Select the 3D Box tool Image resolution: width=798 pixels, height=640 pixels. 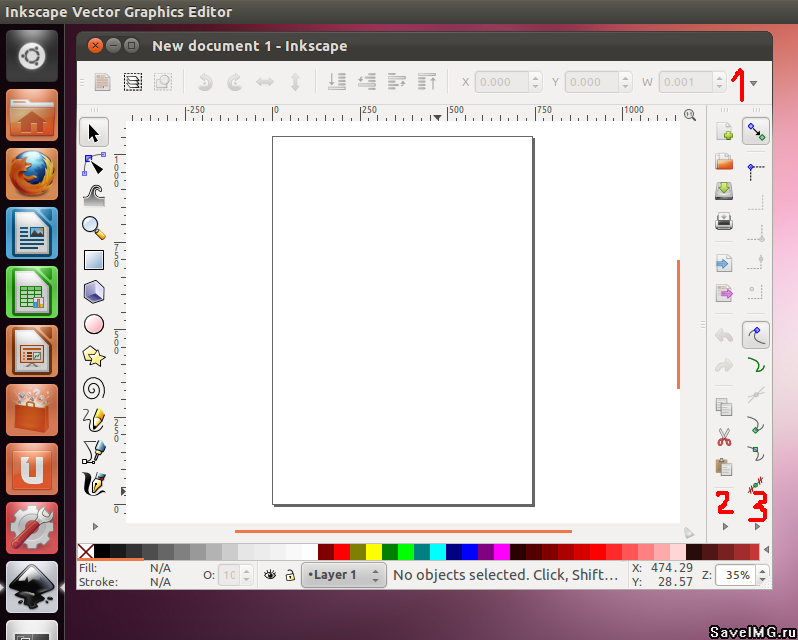tap(94, 292)
